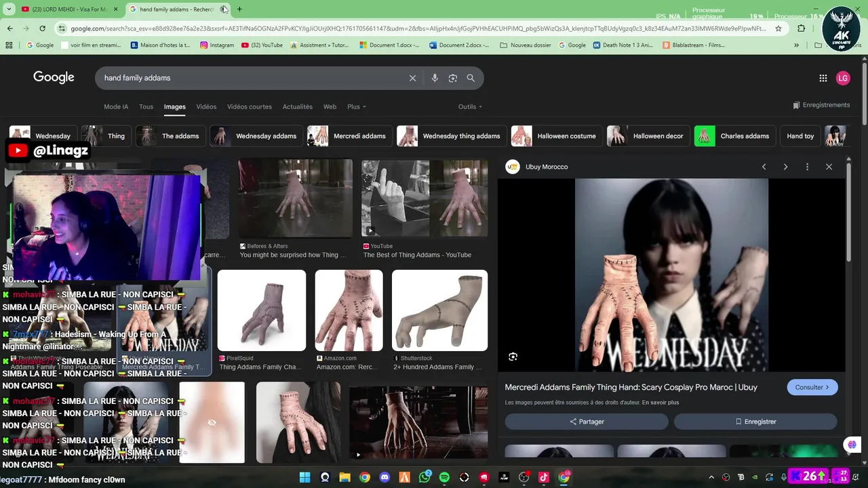Open Spotify from the taskbar
This screenshot has width=868, height=488.
pos(444,477)
